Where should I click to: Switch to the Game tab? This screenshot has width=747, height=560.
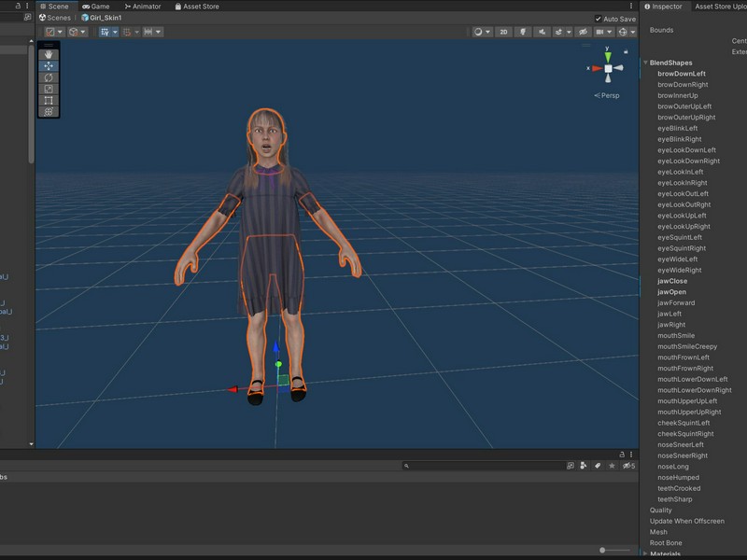pos(96,7)
